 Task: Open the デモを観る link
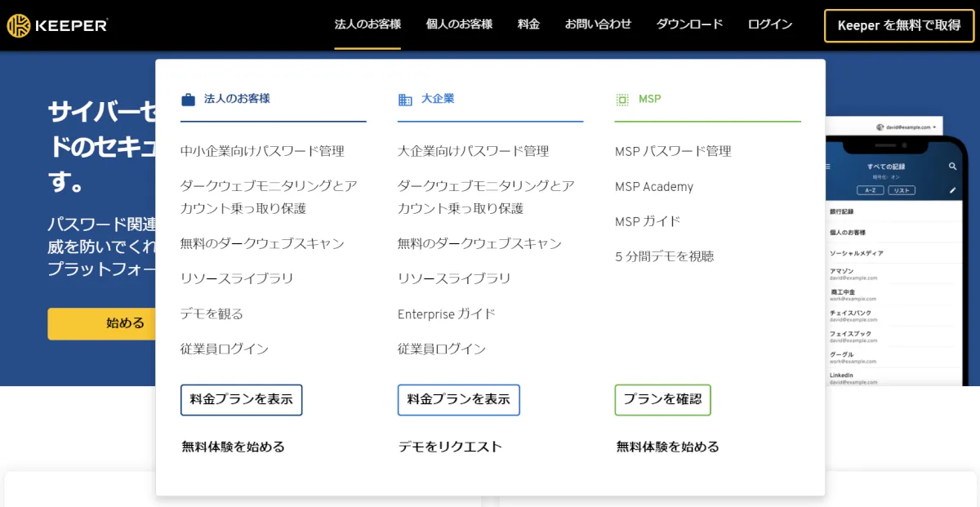click(x=212, y=314)
